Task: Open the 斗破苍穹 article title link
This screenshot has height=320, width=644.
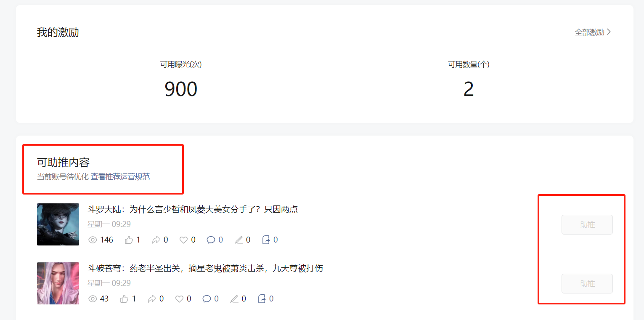Action: 205,268
